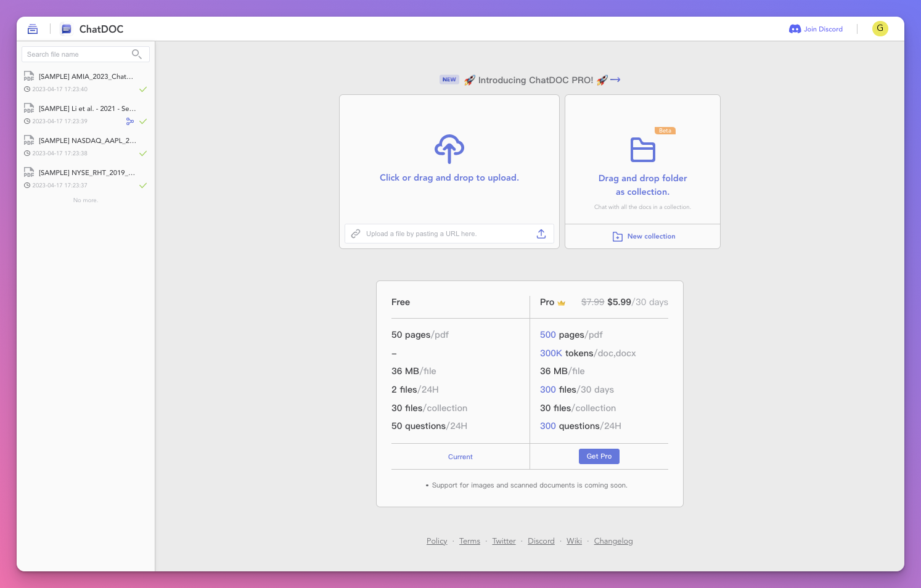
Task: Click the PDF icon of the NASDAQ_AAPL document
Action: (28, 141)
